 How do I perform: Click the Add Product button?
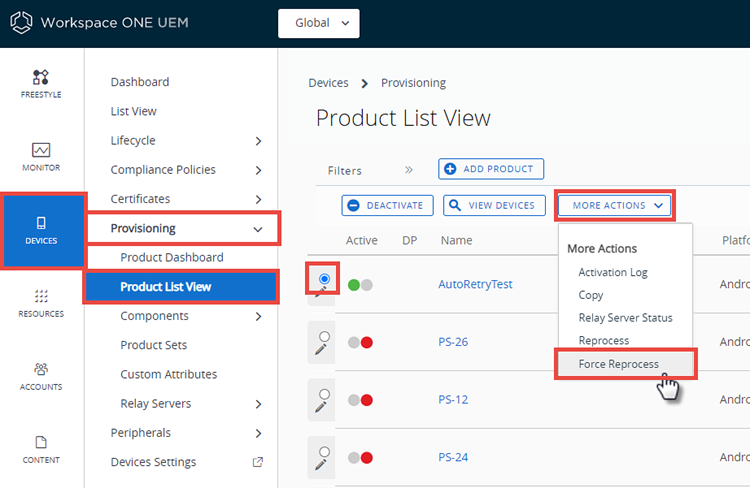click(491, 169)
